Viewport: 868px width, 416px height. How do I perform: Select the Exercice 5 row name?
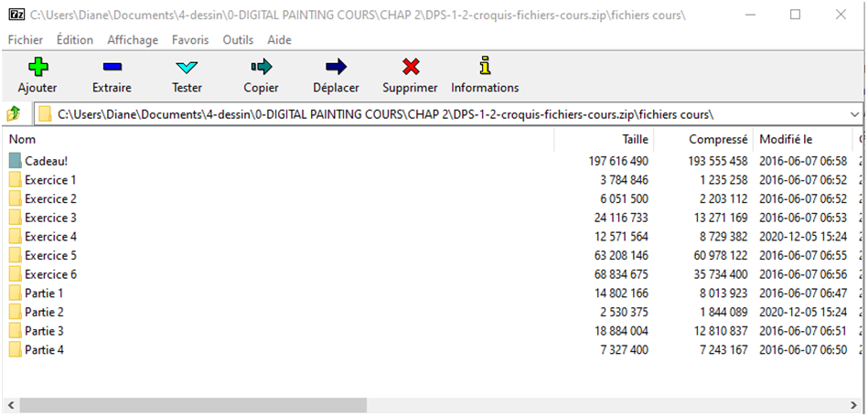(x=50, y=255)
